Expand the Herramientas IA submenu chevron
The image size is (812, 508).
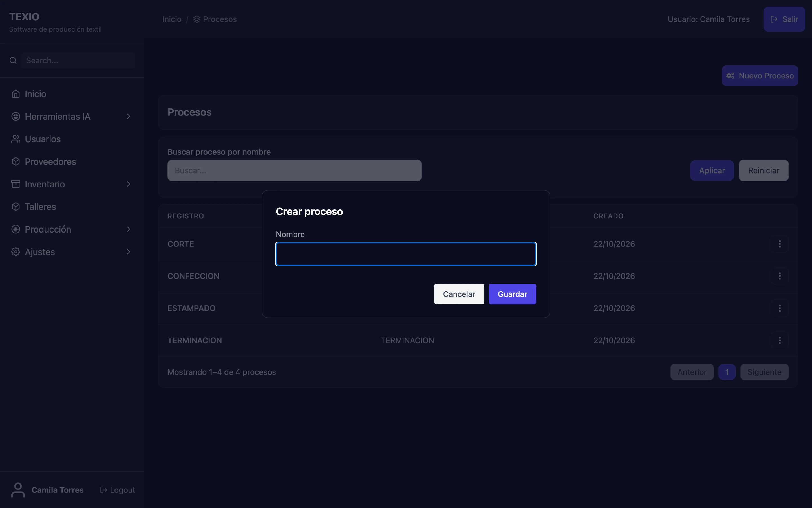pyautogui.click(x=128, y=116)
